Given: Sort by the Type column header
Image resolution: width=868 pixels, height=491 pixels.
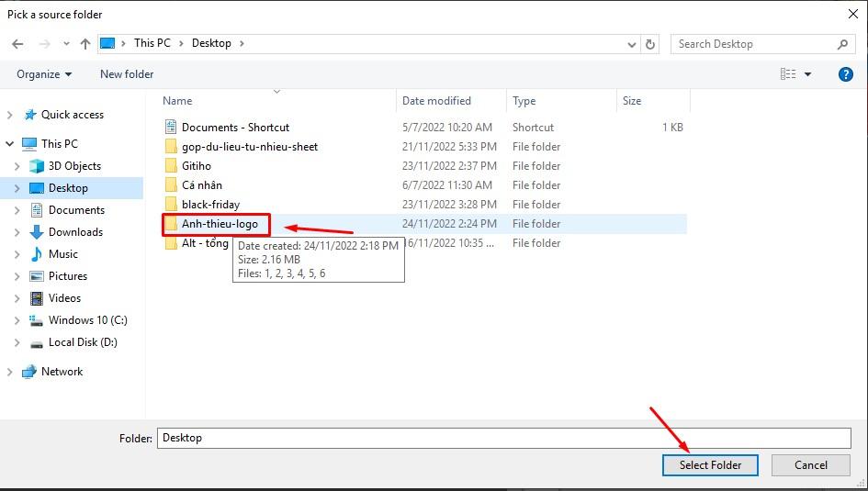Looking at the screenshot, I should point(524,101).
